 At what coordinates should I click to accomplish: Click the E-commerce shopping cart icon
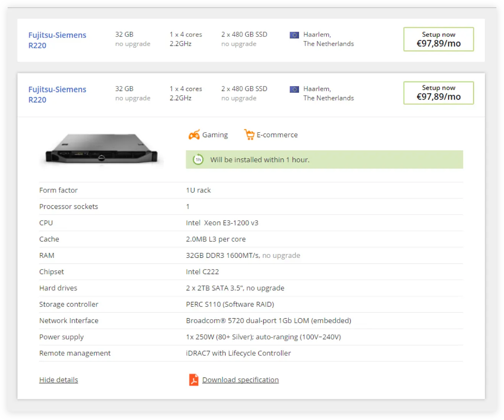tap(249, 135)
